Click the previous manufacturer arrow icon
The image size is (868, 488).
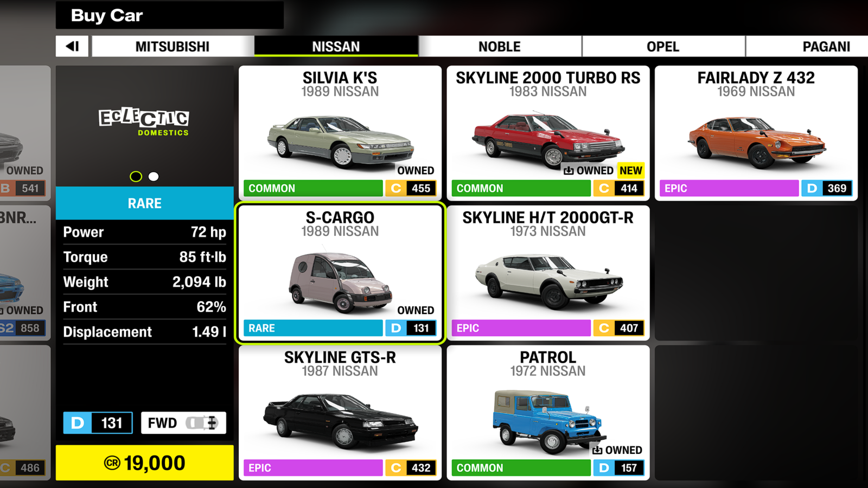pos(72,47)
